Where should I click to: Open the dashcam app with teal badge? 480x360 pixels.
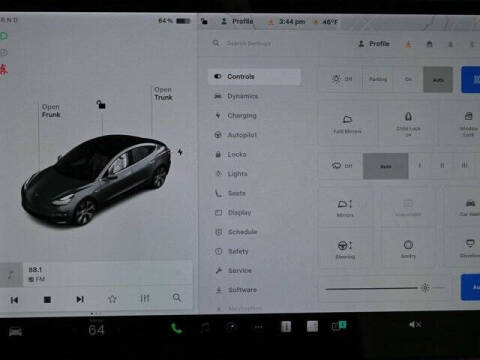(x=339, y=326)
